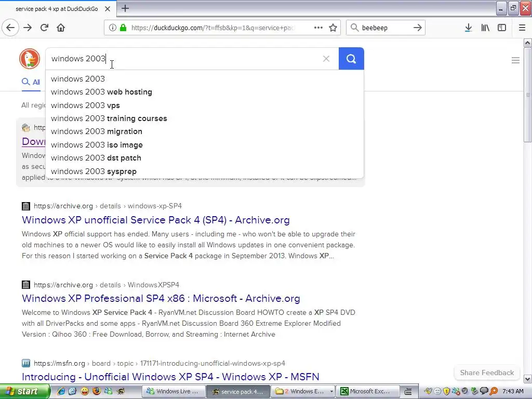Open the DuckDuckGo side menu icon
The height and width of the screenshot is (399, 532).
coord(515,60)
